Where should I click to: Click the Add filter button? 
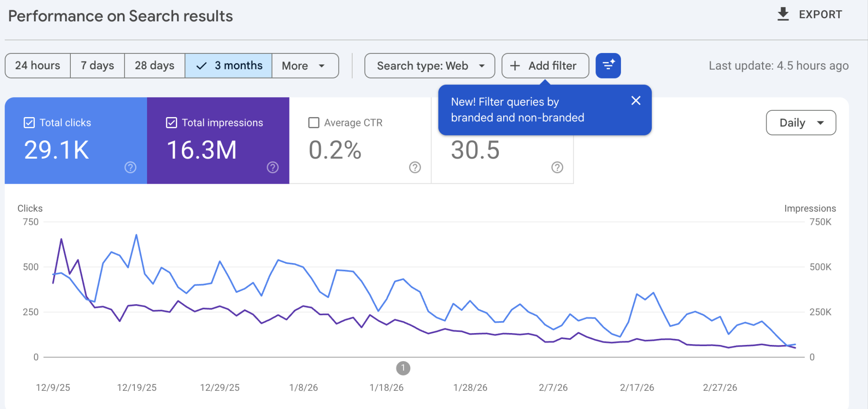click(545, 66)
